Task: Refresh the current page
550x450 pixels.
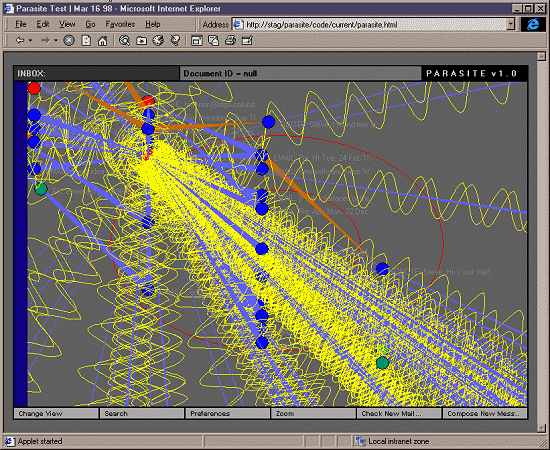Action: (x=86, y=41)
